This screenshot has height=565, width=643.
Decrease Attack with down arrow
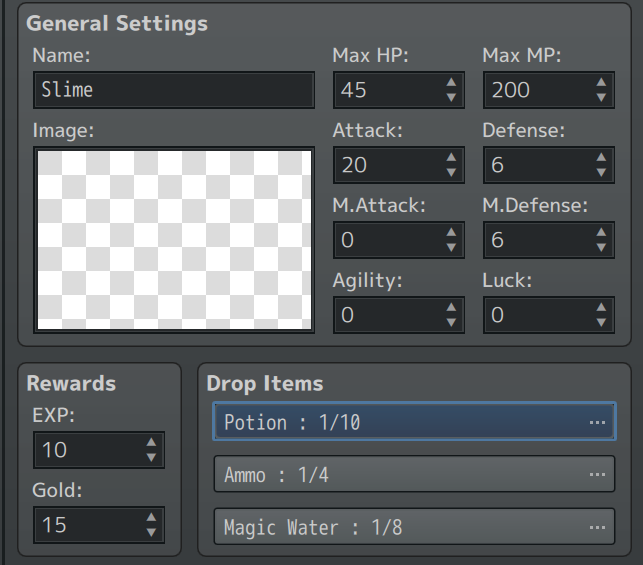(451, 173)
